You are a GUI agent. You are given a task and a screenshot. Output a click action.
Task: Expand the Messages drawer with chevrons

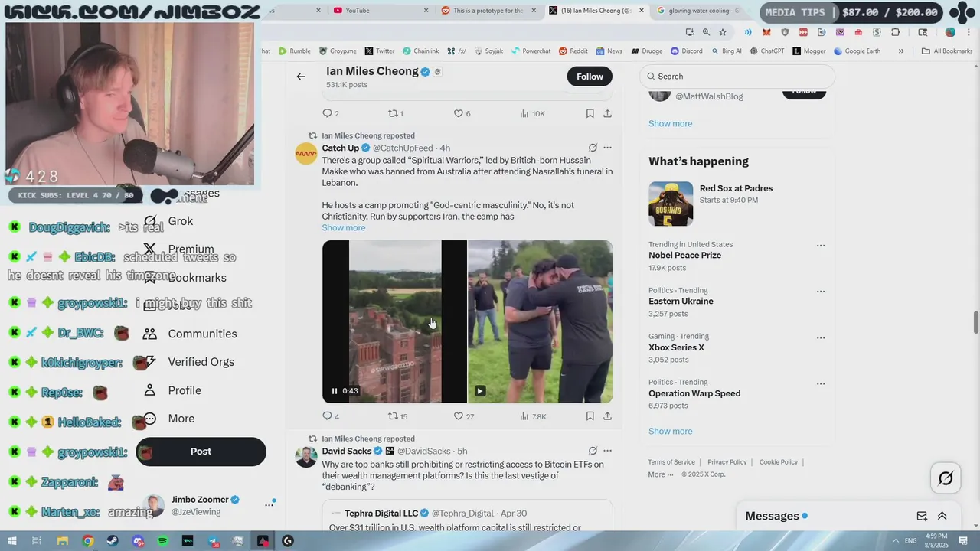tap(942, 516)
